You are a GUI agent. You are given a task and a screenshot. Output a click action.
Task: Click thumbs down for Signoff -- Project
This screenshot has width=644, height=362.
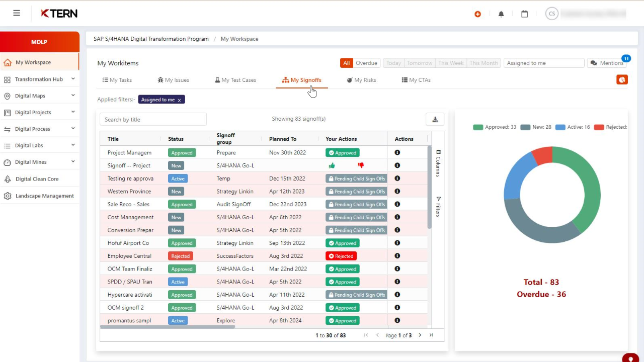[x=360, y=165]
